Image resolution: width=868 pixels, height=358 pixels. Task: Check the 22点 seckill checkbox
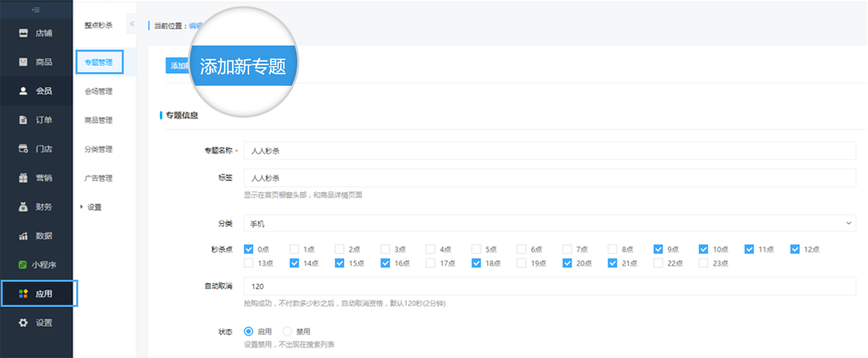(658, 263)
